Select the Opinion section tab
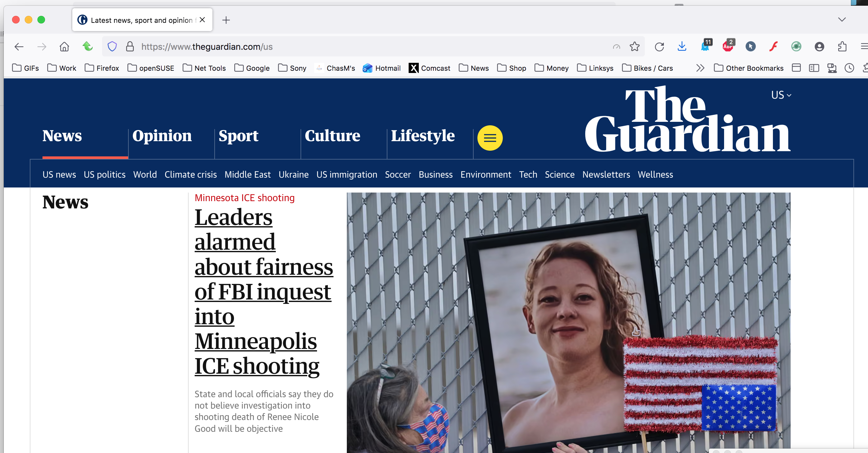Viewport: 868px width, 453px height. click(162, 135)
